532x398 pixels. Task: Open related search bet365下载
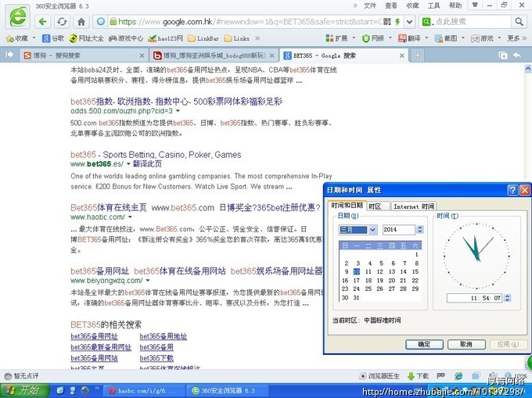[x=156, y=358]
